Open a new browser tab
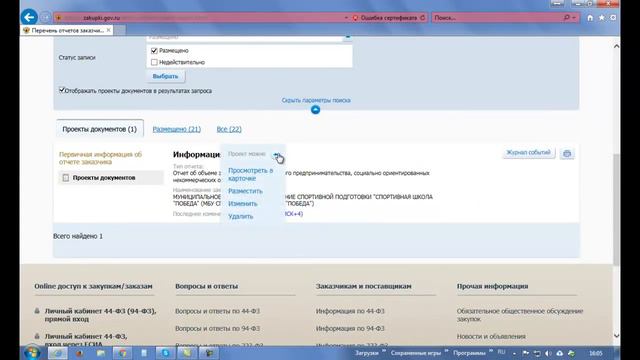The width and height of the screenshot is (640, 360). pos(120,30)
